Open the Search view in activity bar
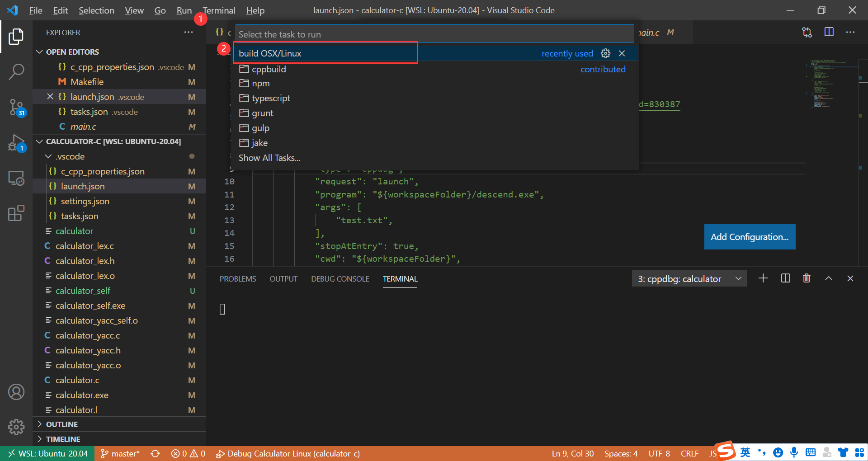The image size is (868, 461). tap(17, 71)
